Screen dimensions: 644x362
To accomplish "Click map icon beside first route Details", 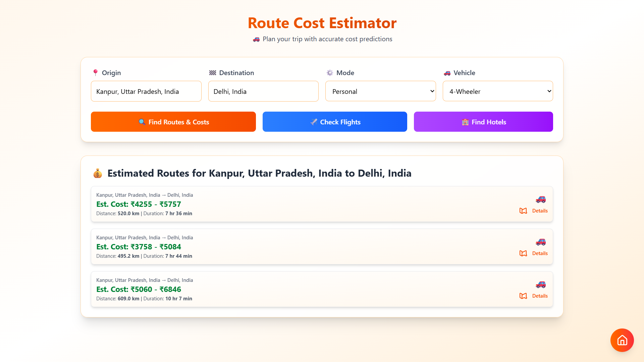I will pyautogui.click(x=523, y=211).
